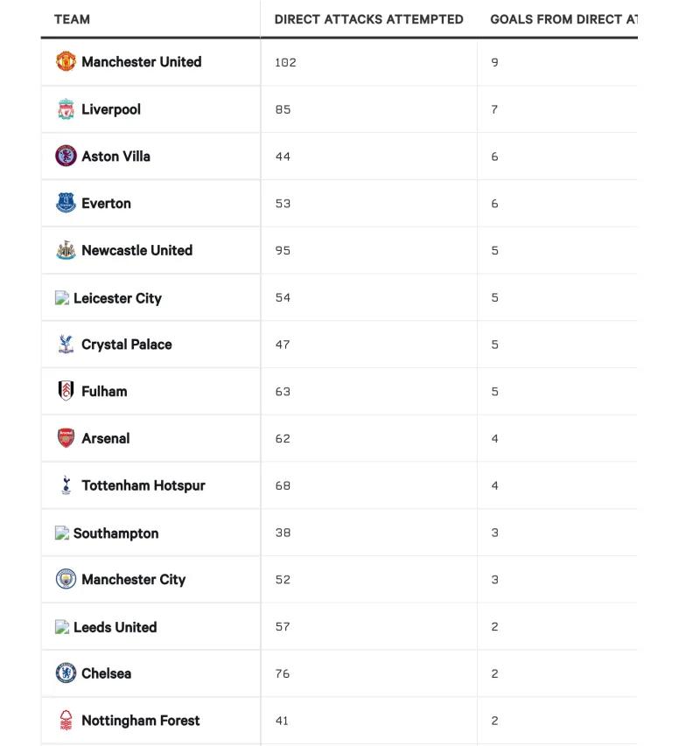Click the Manchester City round badge

[x=66, y=579]
